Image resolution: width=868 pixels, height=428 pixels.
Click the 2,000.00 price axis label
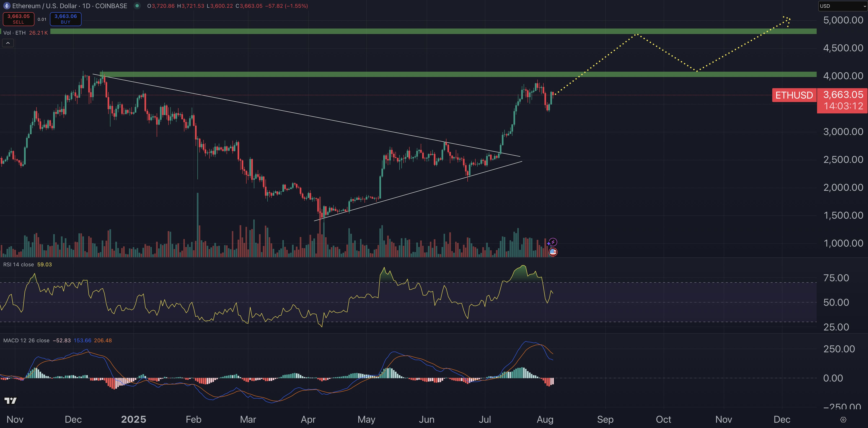[x=843, y=187]
